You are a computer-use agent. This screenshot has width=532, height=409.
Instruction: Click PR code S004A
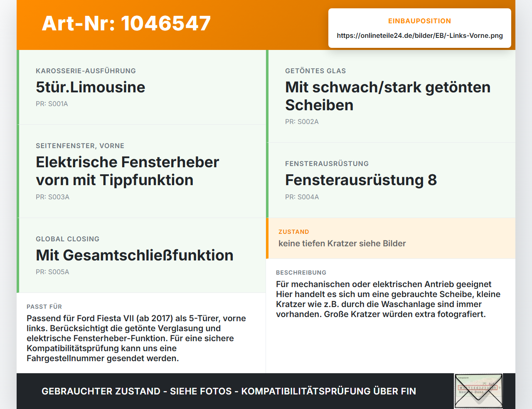(x=302, y=197)
